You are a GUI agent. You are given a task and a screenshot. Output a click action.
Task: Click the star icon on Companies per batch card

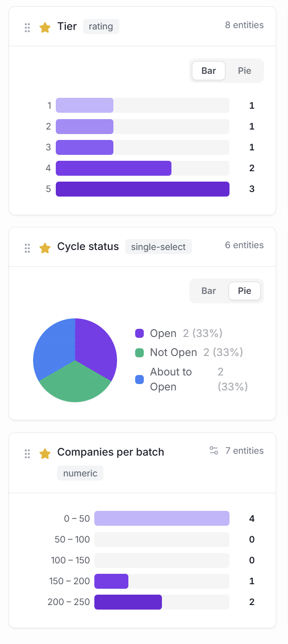point(44,452)
